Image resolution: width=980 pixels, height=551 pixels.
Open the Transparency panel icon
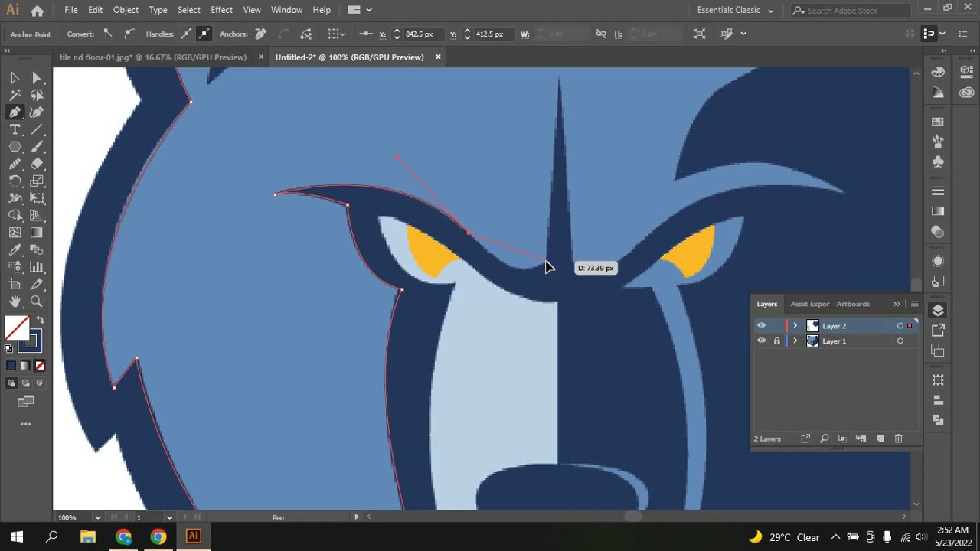pos(938,232)
